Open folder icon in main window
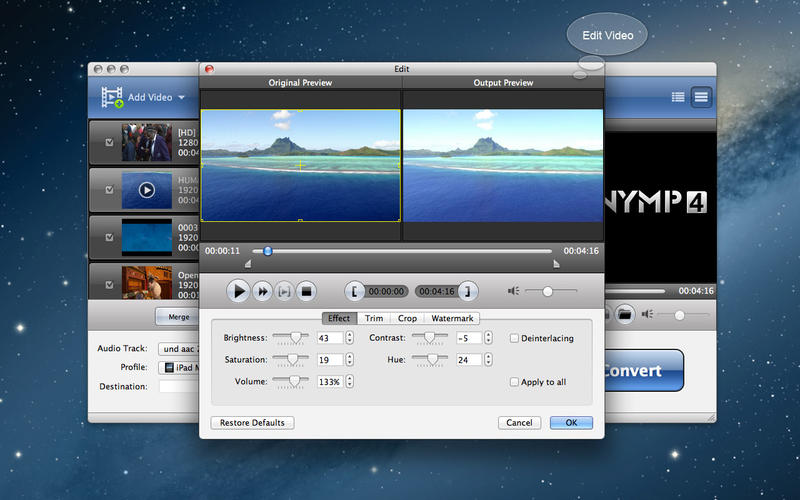800x500 pixels. (x=624, y=314)
